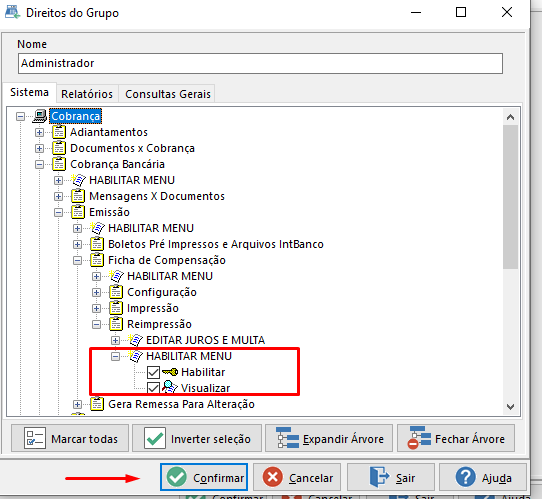Viewport: 542px width, 499px height.
Task: Switch to the Consultas Gerais tab
Action: 168,94
